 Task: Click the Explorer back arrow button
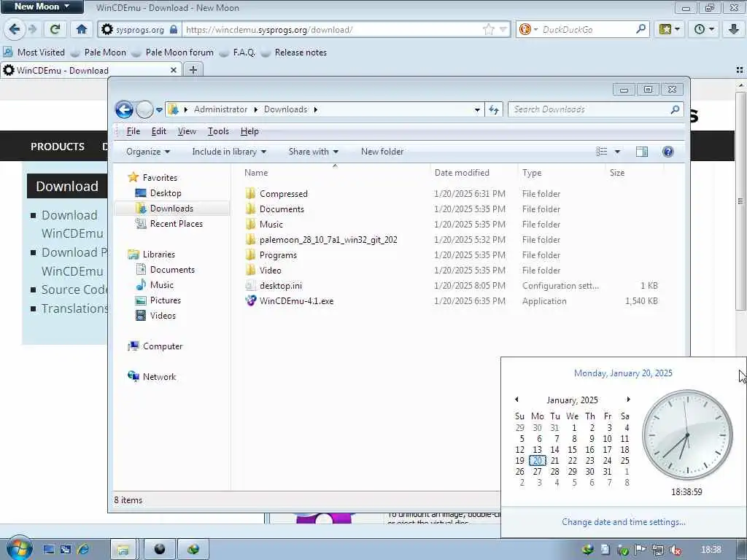124,109
